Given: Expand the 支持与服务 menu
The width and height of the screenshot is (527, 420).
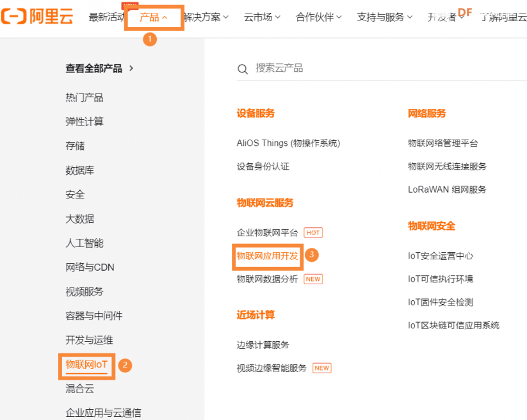Looking at the screenshot, I should point(384,17).
